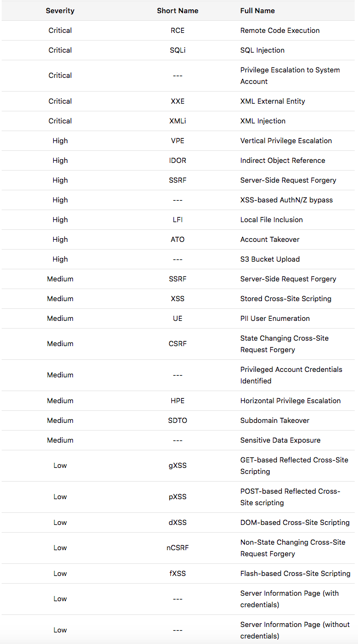Select the Local File Inclusion cell
The image size is (358, 644).
pyautogui.click(x=271, y=219)
